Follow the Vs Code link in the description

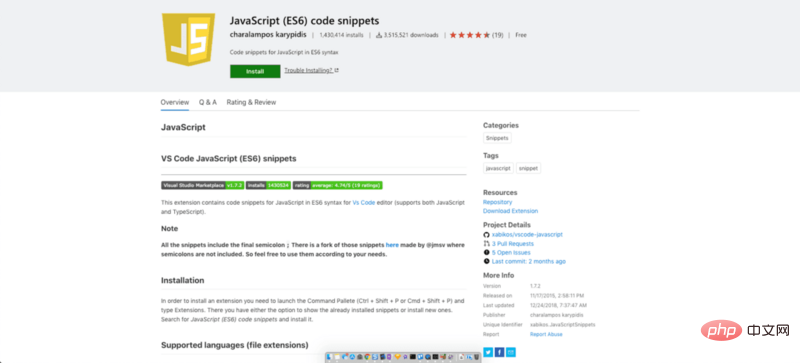[364, 203]
